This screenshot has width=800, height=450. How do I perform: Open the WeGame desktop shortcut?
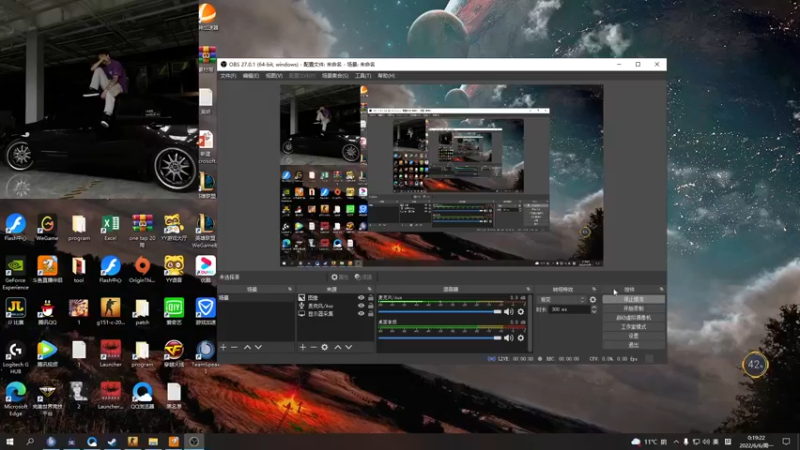click(x=47, y=228)
